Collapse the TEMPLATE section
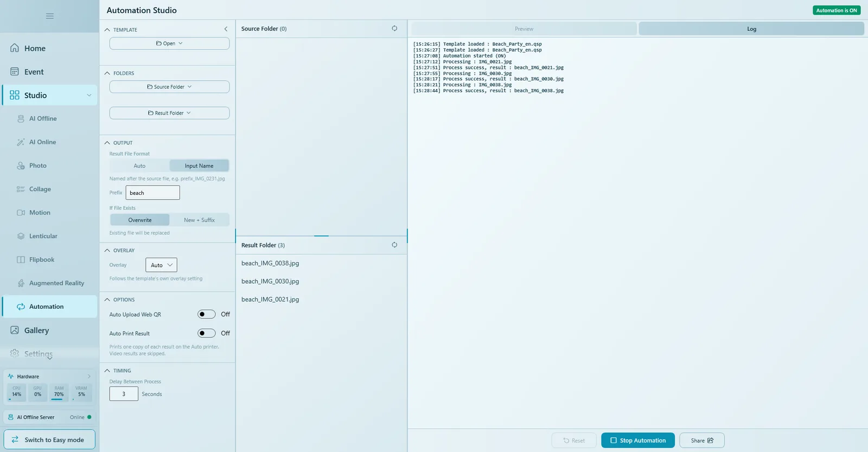This screenshot has height=452, width=868. coord(107,30)
